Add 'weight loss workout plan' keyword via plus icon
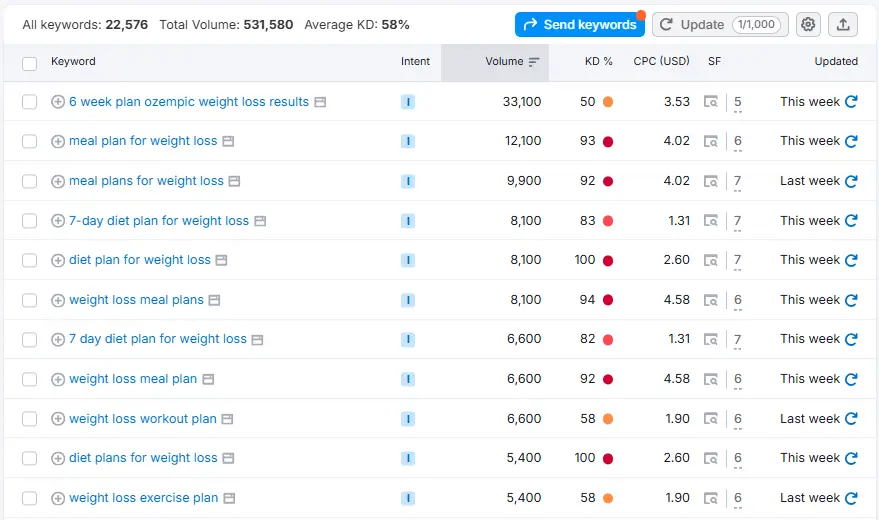 (x=58, y=419)
